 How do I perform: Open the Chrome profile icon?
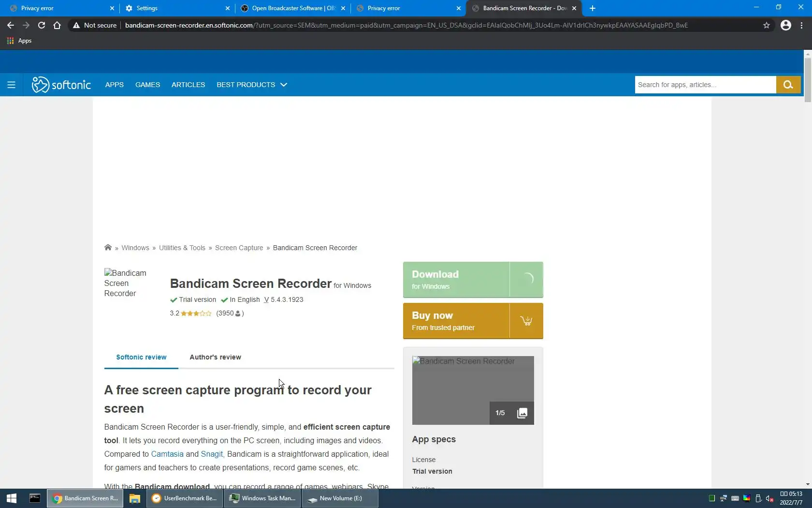(x=786, y=25)
